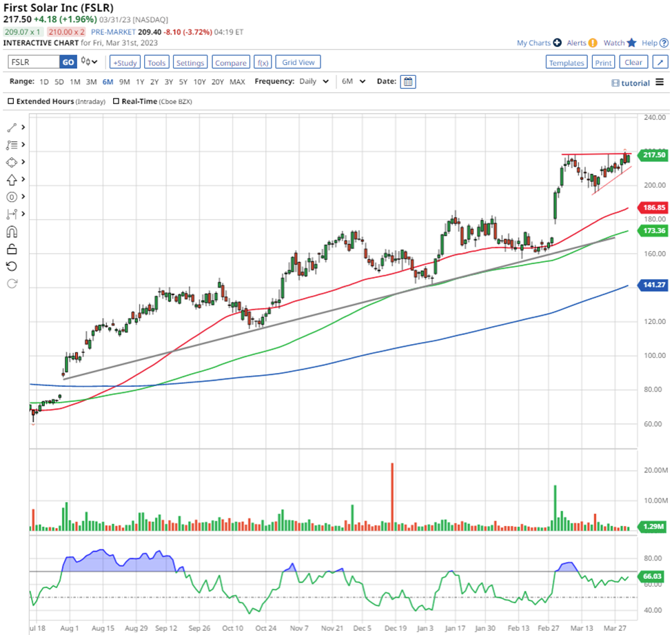Screen dimensions: 672x635
Task: Click the Watch star icon
Action: point(631,43)
